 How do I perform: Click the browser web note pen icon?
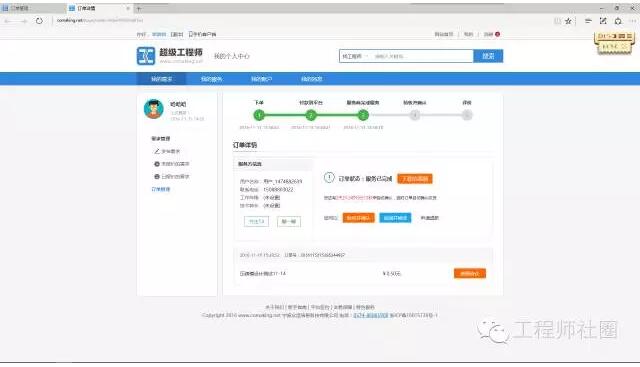[x=603, y=21]
